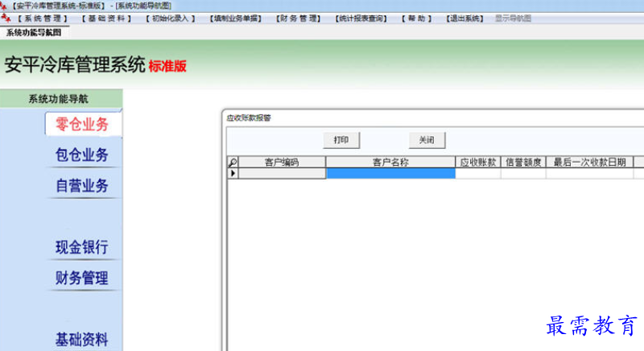Click the 打印 button
This screenshot has width=644, height=351.
point(341,140)
